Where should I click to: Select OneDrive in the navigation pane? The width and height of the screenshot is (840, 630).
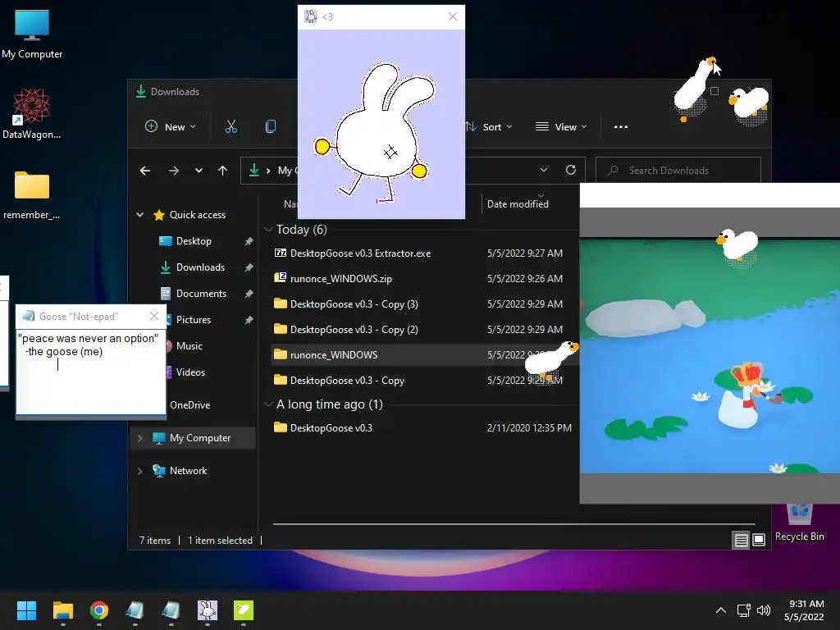pos(189,405)
